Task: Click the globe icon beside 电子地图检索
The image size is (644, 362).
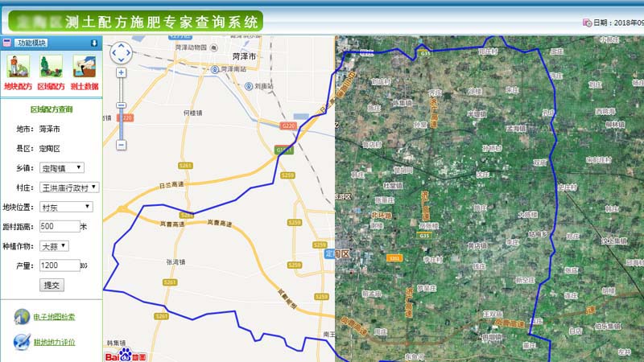Action: (x=21, y=317)
